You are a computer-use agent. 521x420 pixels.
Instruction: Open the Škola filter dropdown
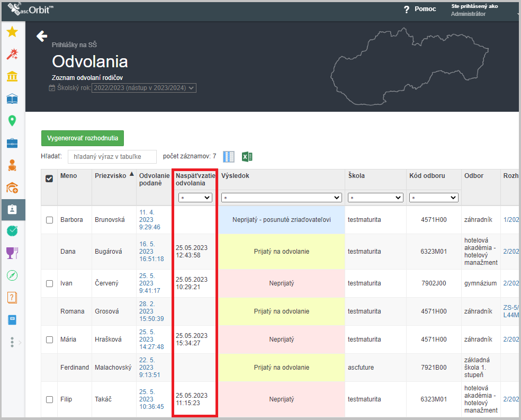pos(375,198)
